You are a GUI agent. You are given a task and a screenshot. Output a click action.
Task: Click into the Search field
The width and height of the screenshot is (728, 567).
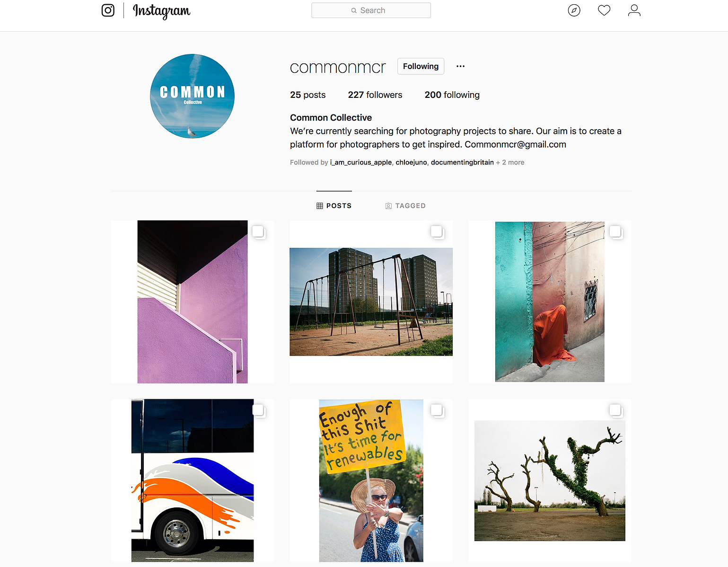371,10
